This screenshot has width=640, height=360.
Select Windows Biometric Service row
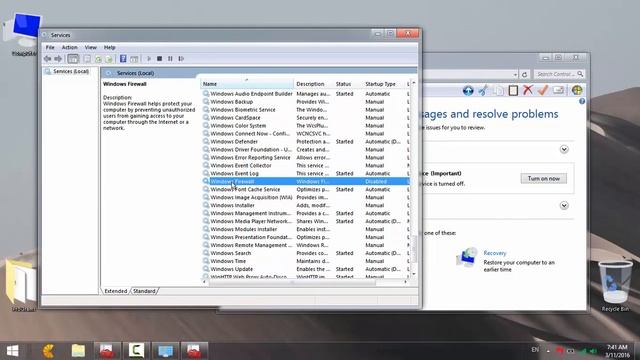pos(306,110)
